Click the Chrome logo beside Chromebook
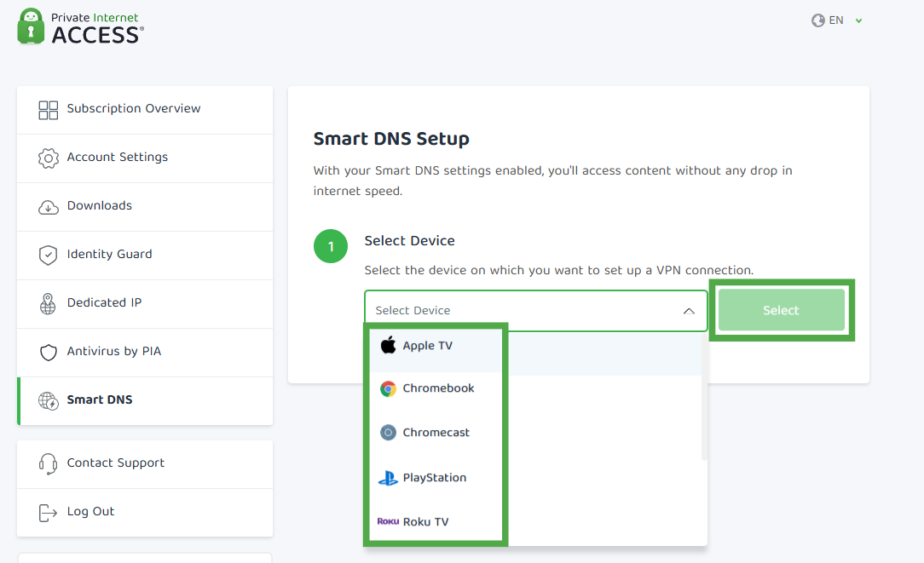The width and height of the screenshot is (924, 563). (388, 388)
